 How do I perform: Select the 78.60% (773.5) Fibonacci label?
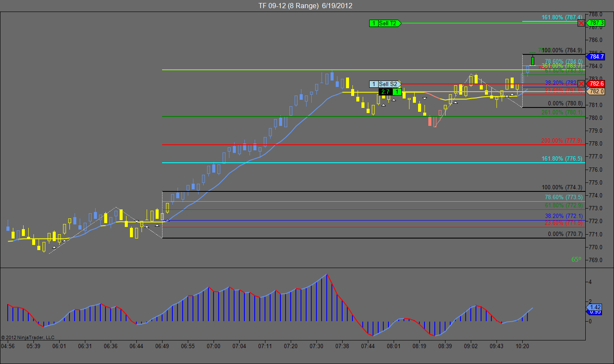(563, 197)
